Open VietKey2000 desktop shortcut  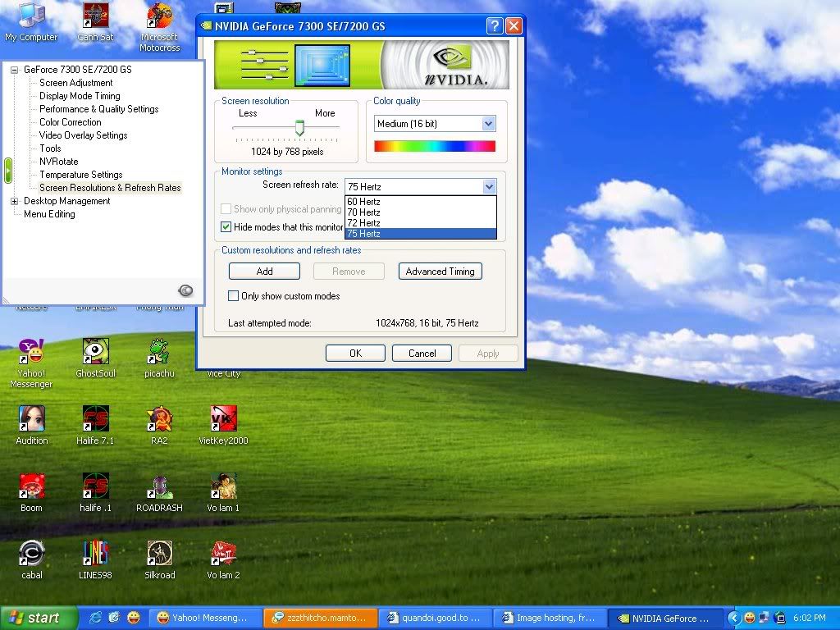pyautogui.click(x=223, y=426)
